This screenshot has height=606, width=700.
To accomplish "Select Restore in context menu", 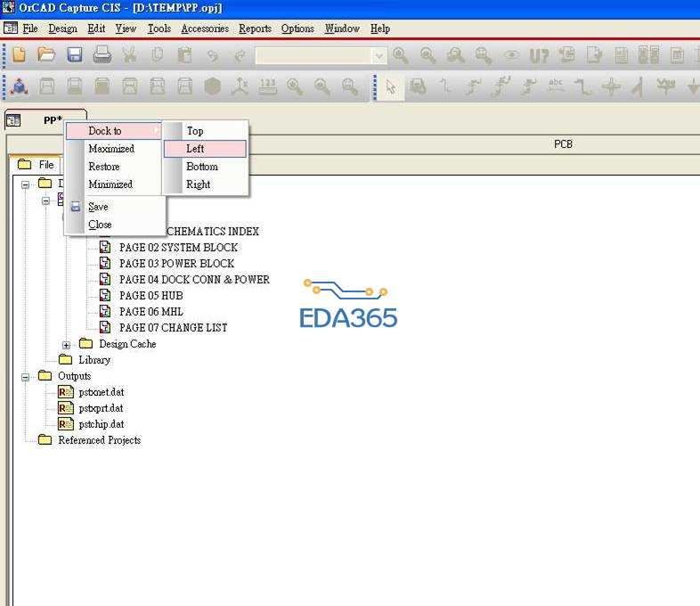I will [113, 167].
